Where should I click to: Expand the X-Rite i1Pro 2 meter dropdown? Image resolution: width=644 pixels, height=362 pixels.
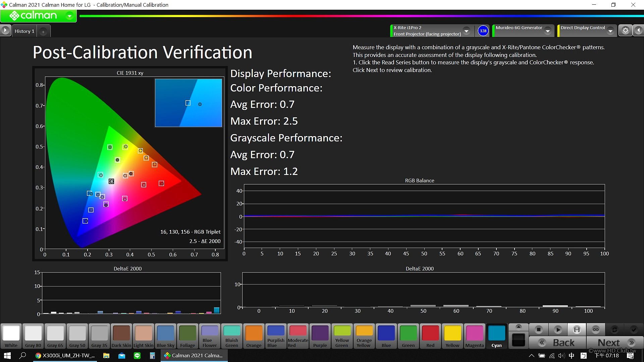coord(466,31)
